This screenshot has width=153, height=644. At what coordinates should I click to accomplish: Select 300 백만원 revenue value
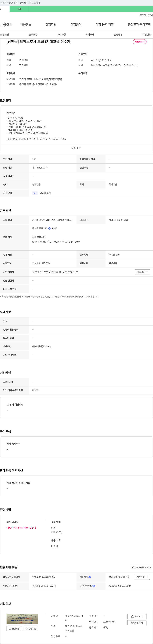tap(109, 622)
